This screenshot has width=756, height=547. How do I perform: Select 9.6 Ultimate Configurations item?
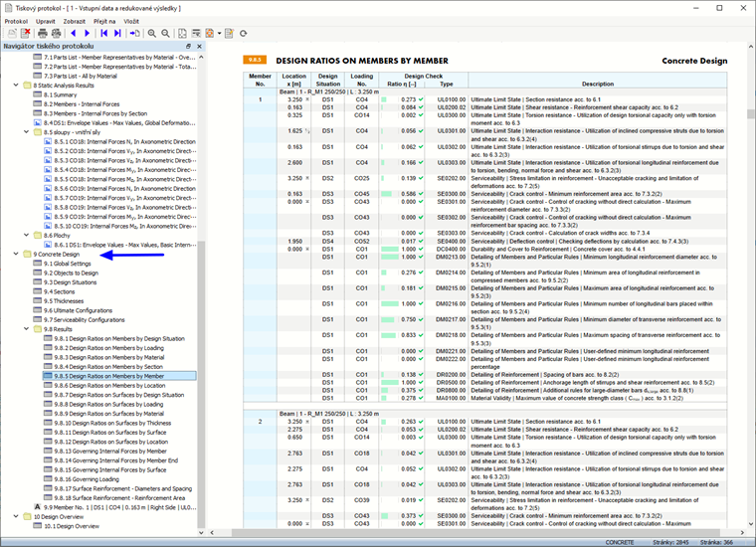coord(78,310)
